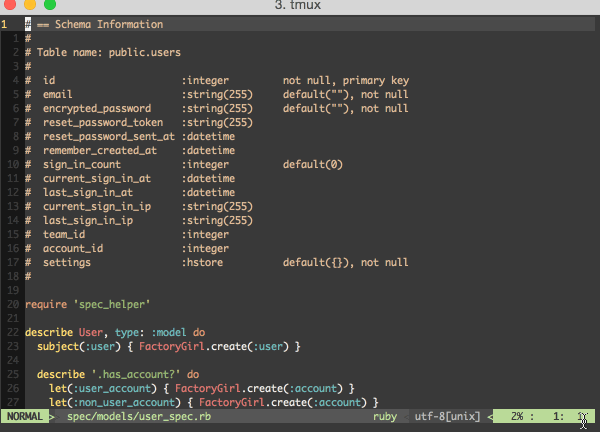Viewport: 600px width, 432px height.
Task: Click the 'spec_helper' string
Action: coord(112,305)
